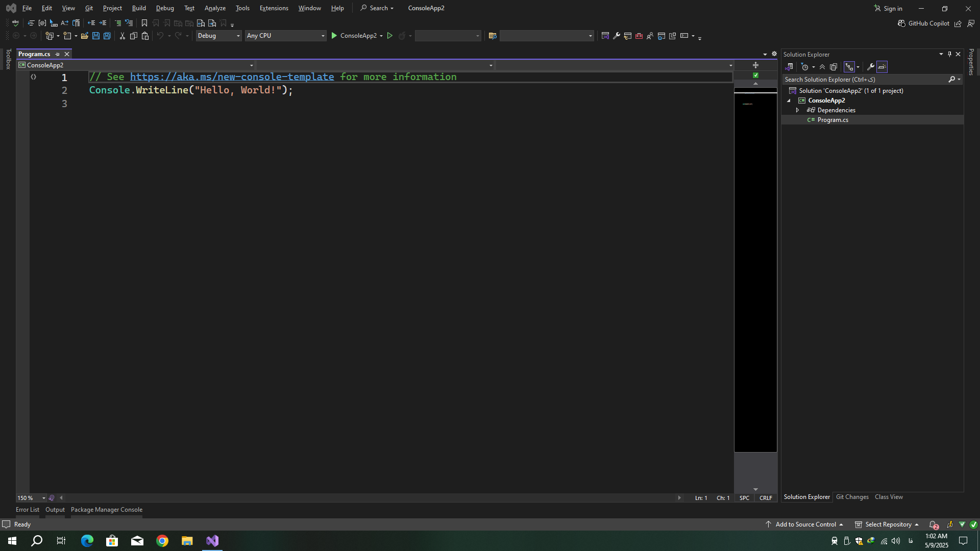980x551 pixels.
Task: Click the increase line indent icon
Action: click(103, 23)
